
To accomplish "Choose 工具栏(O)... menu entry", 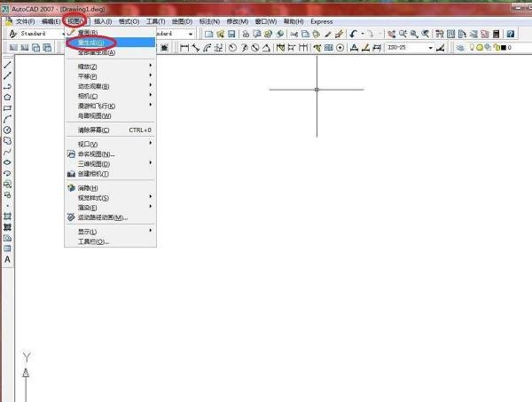I will tap(110, 241).
